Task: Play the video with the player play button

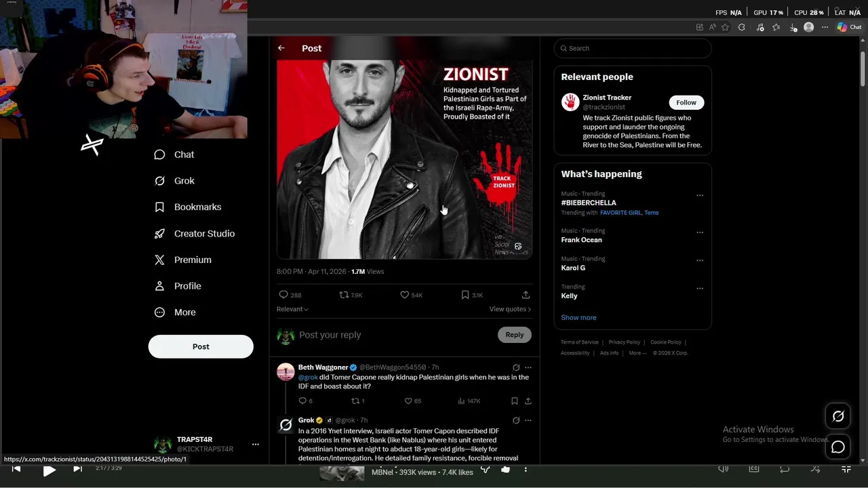Action: 49,470
